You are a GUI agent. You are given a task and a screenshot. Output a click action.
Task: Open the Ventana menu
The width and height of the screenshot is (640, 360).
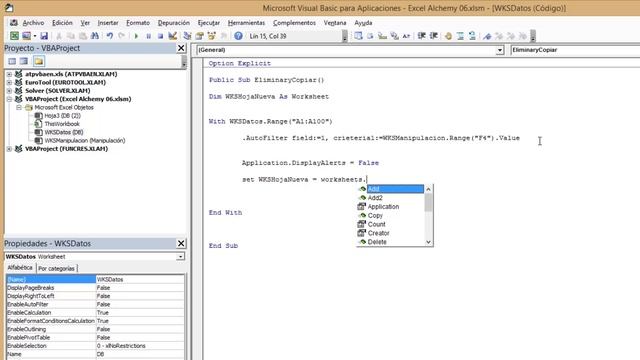(x=335, y=23)
